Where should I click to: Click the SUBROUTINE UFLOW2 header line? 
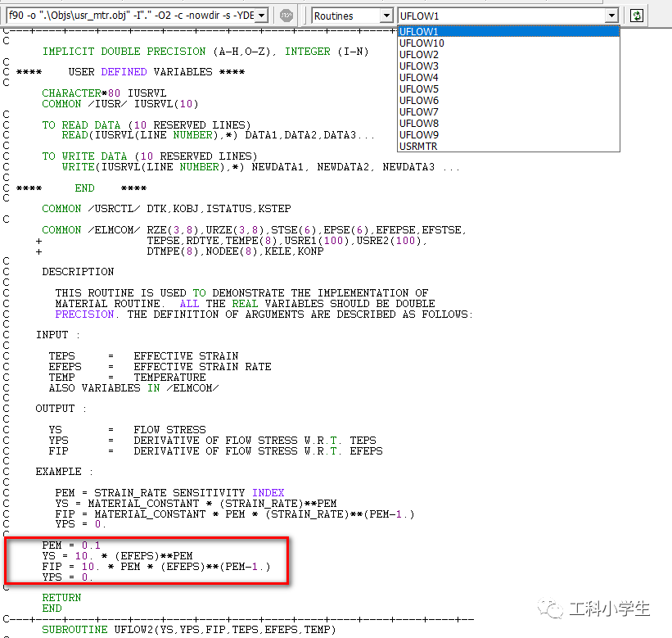189,630
